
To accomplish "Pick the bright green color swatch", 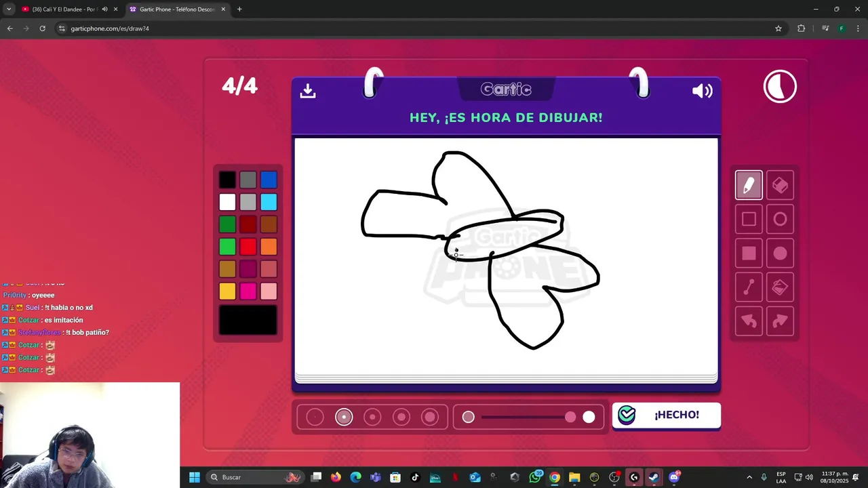I will [x=227, y=247].
